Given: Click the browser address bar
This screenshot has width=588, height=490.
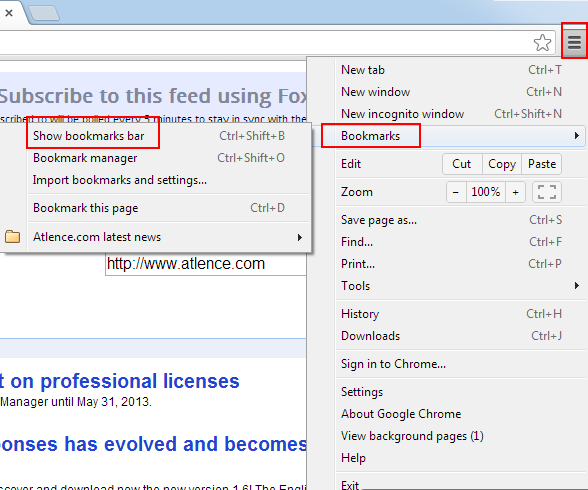Looking at the screenshot, I should click(x=278, y=42).
